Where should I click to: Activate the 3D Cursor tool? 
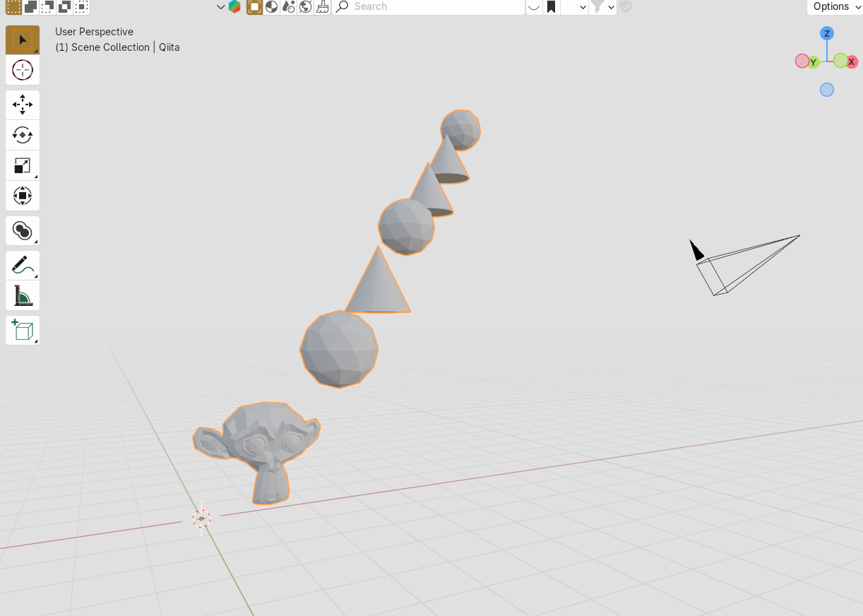[x=23, y=70]
